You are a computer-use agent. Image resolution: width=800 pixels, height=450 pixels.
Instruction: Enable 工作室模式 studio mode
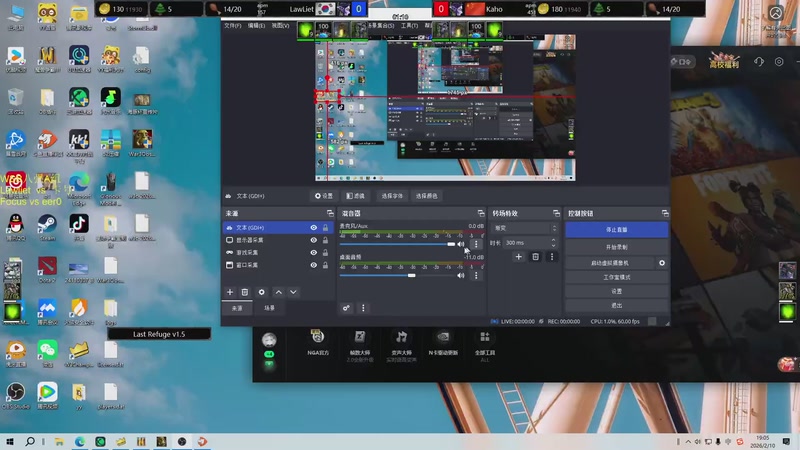(x=616, y=277)
